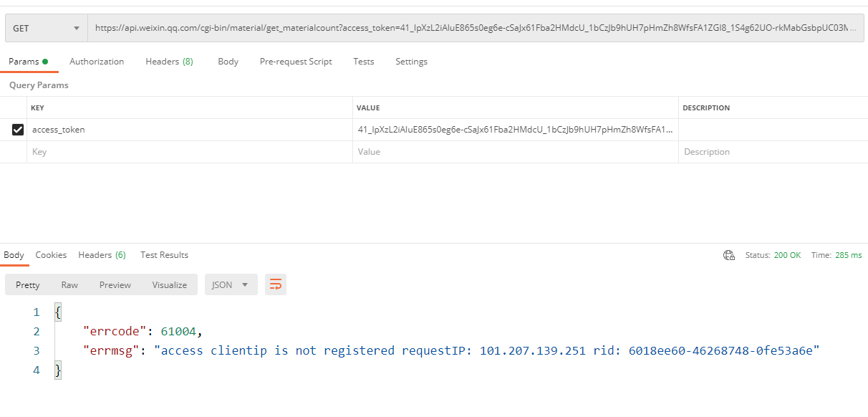This screenshot has height=417, width=868.
Task: Click the globe network icon near Status
Action: (729, 255)
